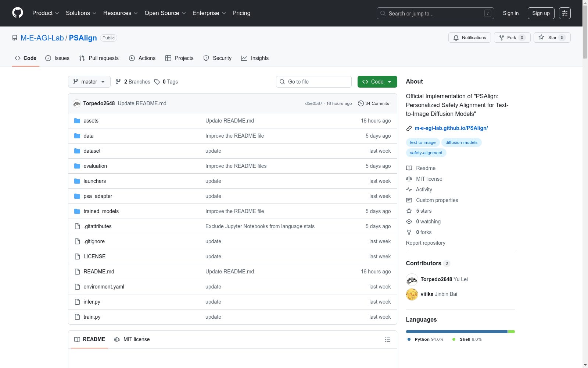Expand the Solutions menu
The width and height of the screenshot is (588, 368).
point(81,13)
